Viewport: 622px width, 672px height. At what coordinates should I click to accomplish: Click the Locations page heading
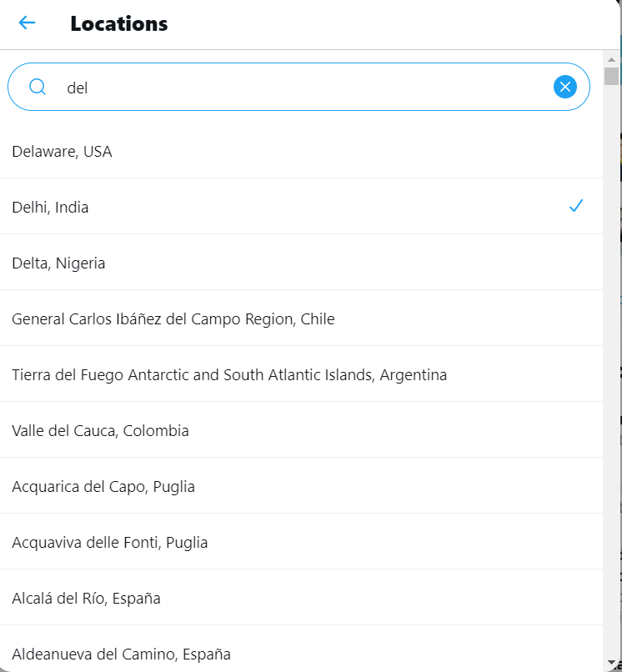coord(119,23)
